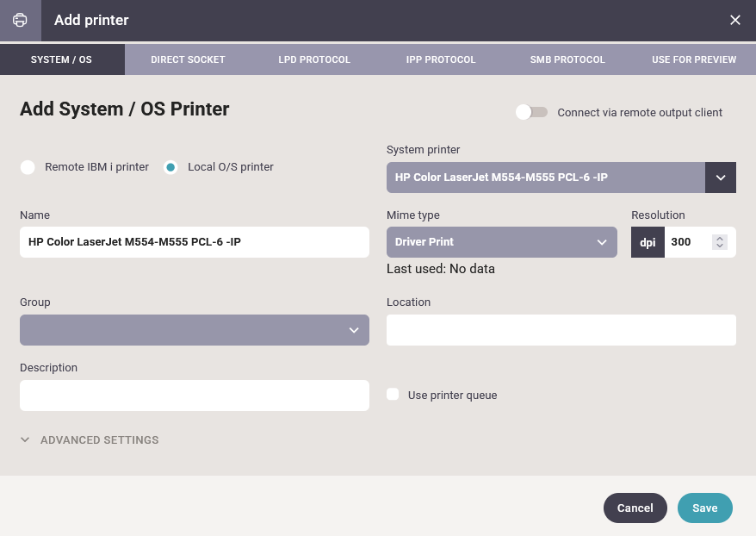Close the Add printer dialog
756x536 pixels.
735,20
